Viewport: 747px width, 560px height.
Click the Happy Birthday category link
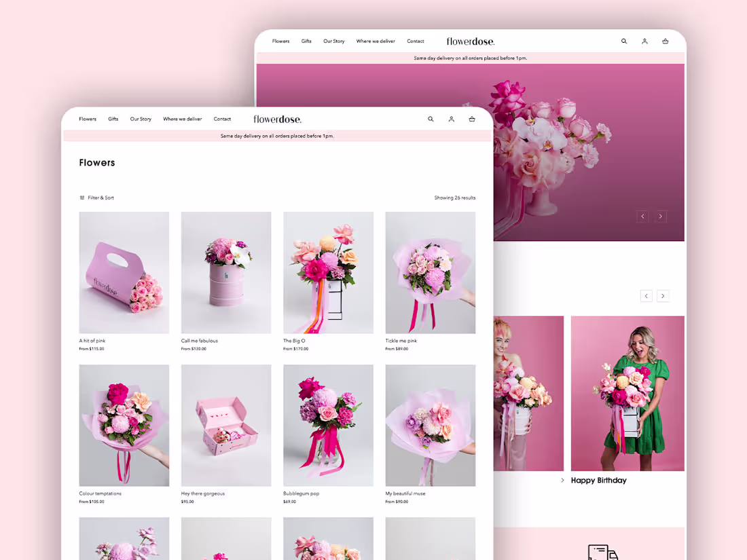[x=599, y=480]
